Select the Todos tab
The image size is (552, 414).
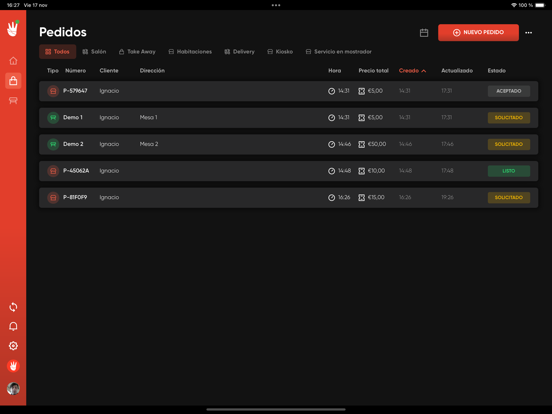[x=57, y=52]
